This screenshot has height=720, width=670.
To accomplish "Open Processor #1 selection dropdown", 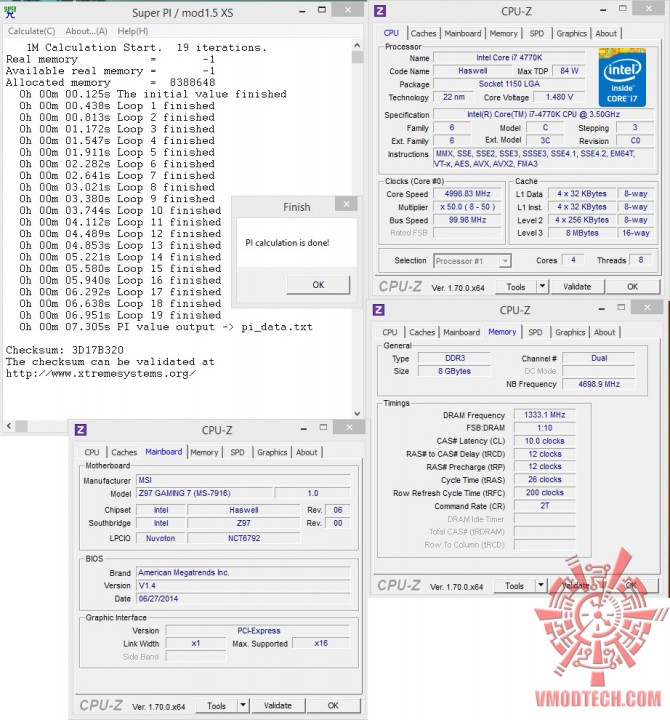I will pyautogui.click(x=472, y=261).
